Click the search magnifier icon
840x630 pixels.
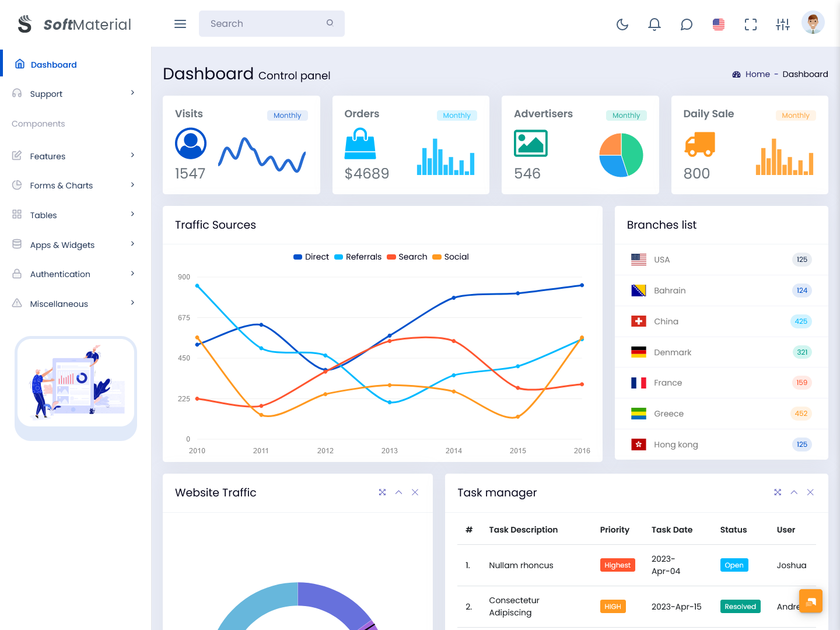(330, 23)
